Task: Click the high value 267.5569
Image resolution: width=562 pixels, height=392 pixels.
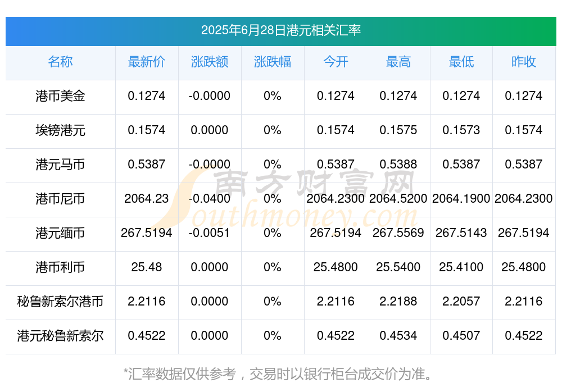Action: click(x=398, y=233)
